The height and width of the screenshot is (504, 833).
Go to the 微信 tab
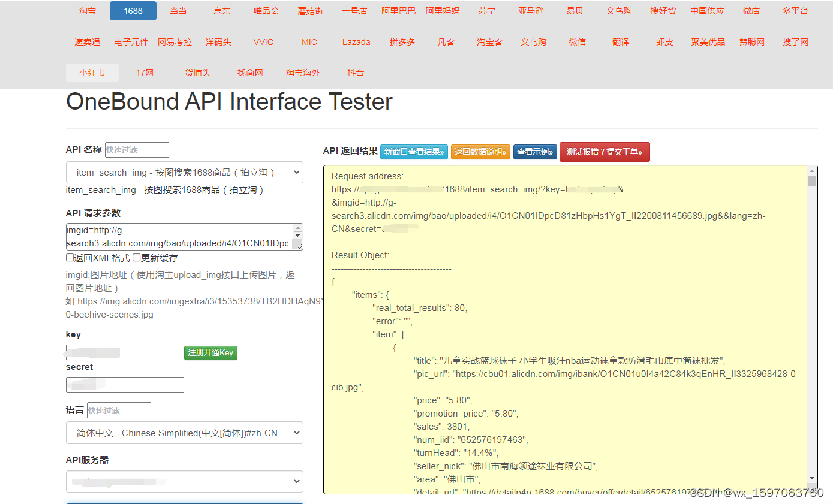click(578, 42)
